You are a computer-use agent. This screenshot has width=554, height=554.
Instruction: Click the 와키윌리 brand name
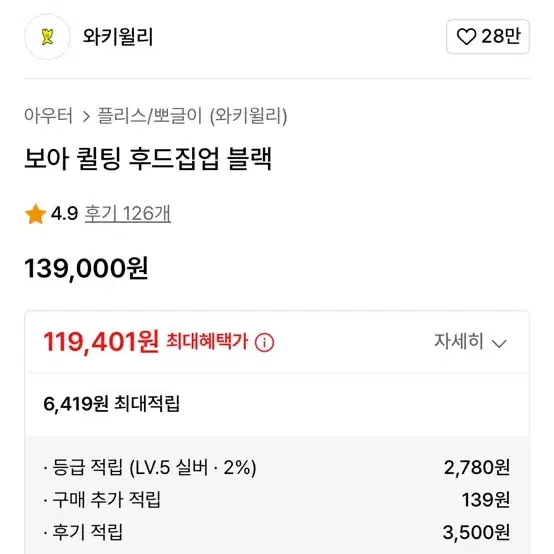click(118, 37)
